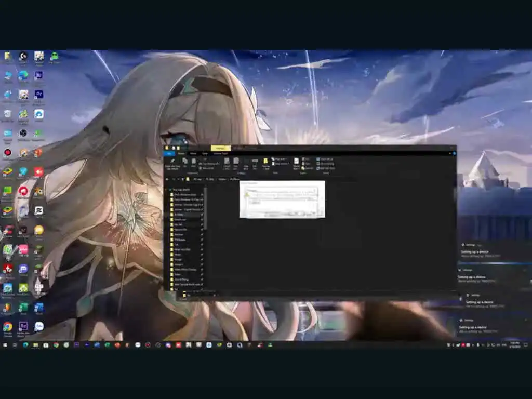Open Google Chrome desktop shortcut
This screenshot has height=399, width=532.
point(7,329)
